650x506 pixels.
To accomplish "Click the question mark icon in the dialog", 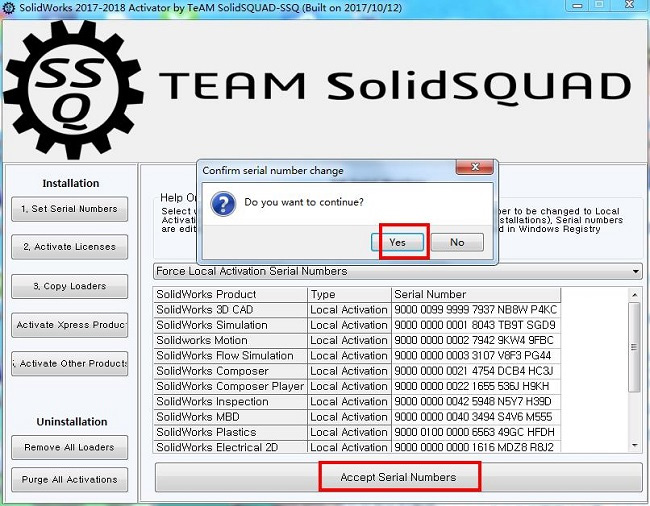I will tap(223, 204).
